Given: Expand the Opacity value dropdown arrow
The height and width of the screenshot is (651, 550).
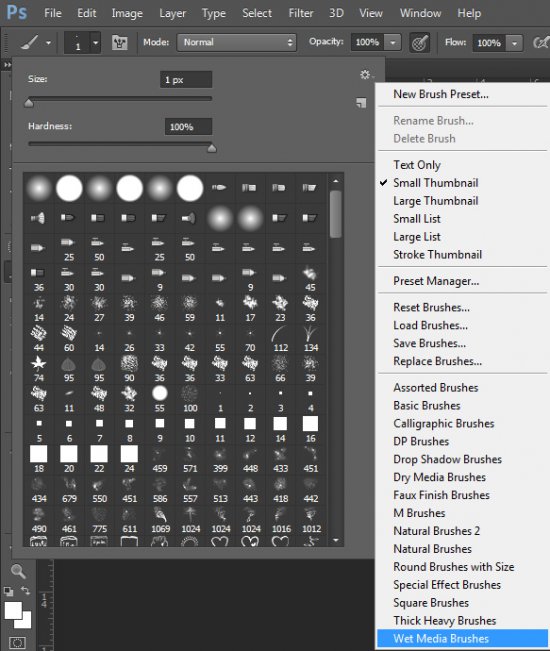Looking at the screenshot, I should pyautogui.click(x=392, y=42).
